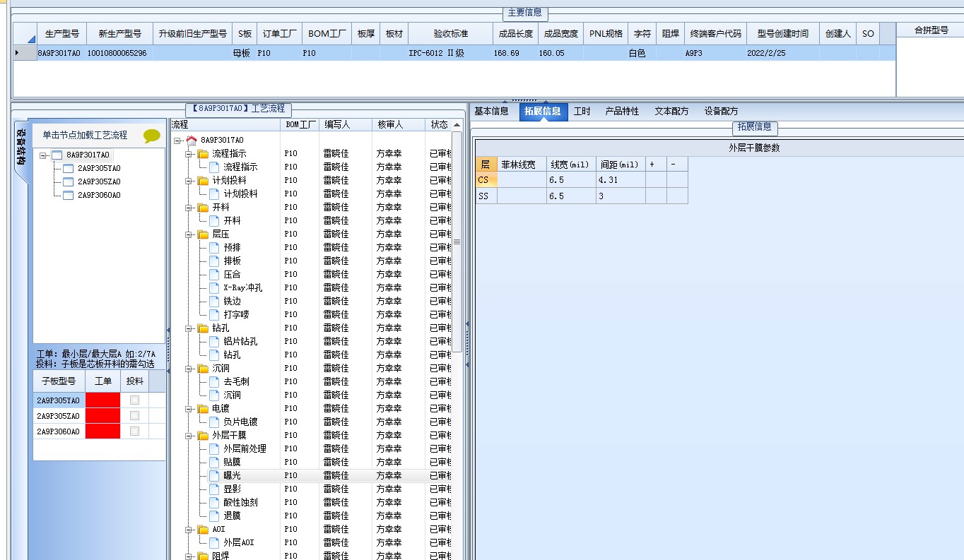This screenshot has width=964, height=560.
Task: Click the document icon next to 去毛刺
Action: (x=214, y=382)
